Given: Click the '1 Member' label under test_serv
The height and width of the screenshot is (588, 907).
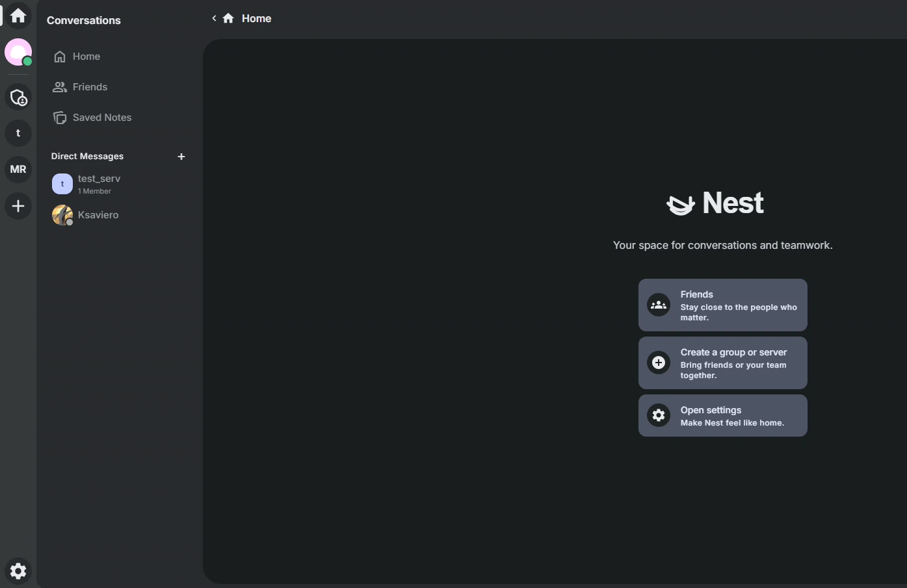Looking at the screenshot, I should coord(94,192).
